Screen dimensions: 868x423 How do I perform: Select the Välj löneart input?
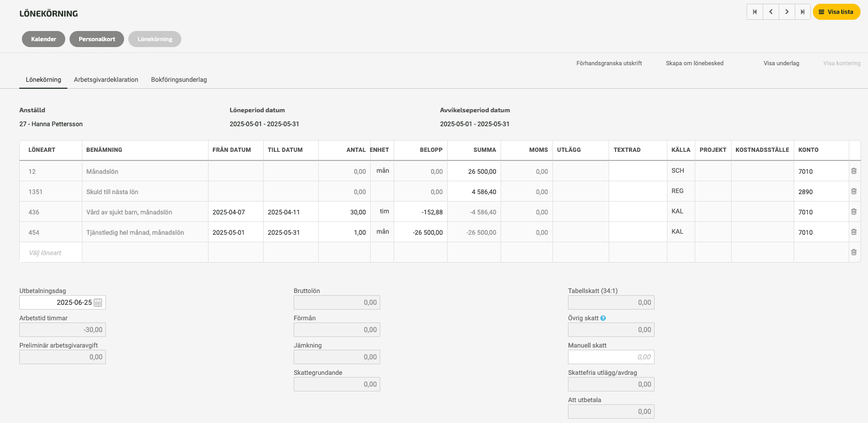[x=51, y=252]
